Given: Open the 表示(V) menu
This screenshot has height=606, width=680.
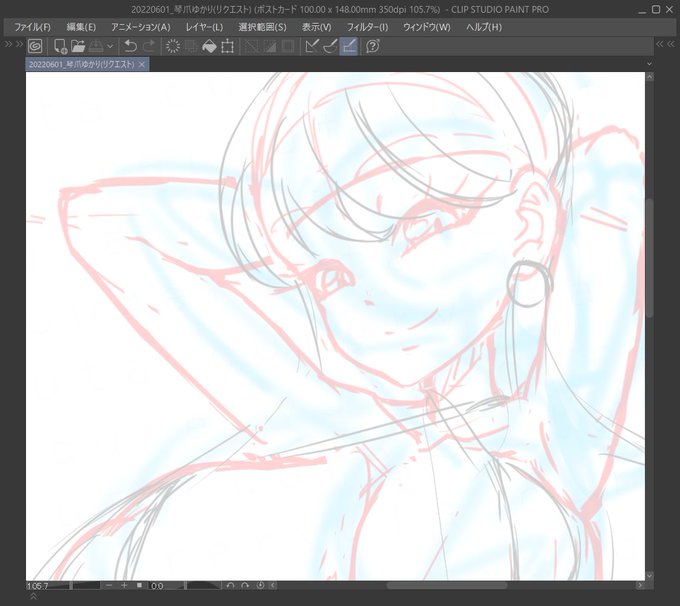Looking at the screenshot, I should point(317,27).
